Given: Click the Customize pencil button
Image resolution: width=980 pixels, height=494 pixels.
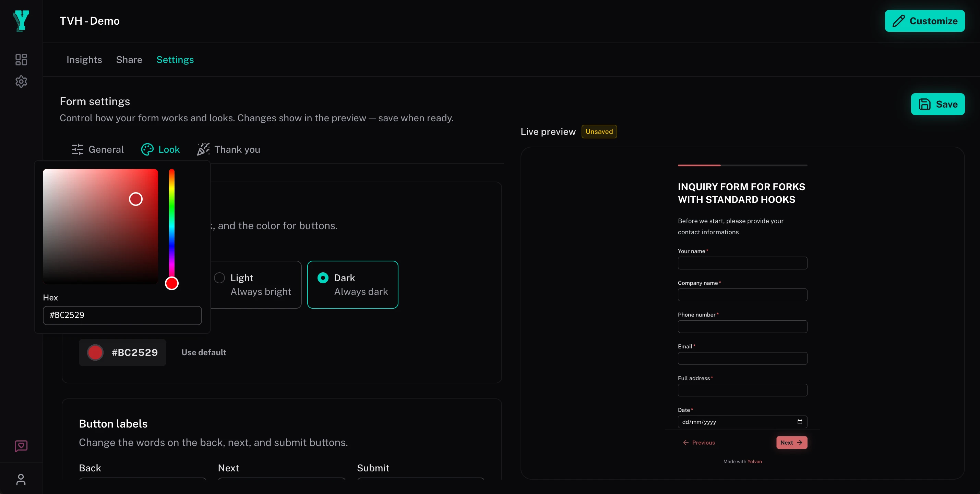Looking at the screenshot, I should [x=924, y=21].
